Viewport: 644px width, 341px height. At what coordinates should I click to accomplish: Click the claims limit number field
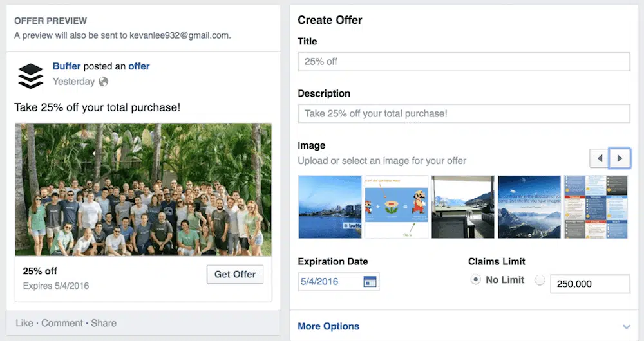point(590,284)
